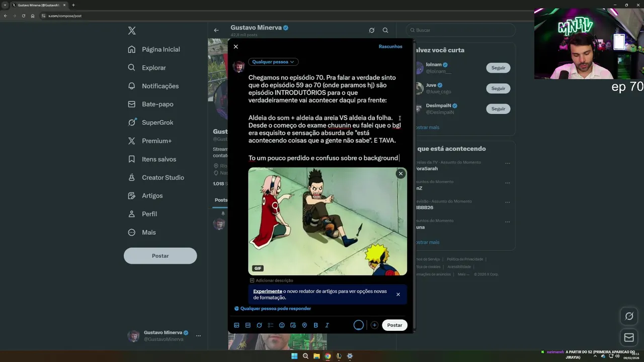Add another post to thread

[x=374, y=325]
